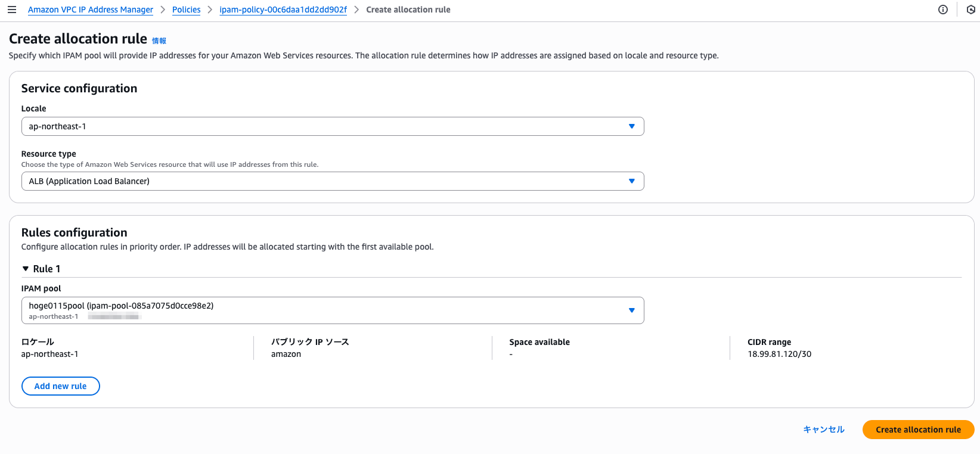Click the Resource type field's blue arrow
Screen dimensions: 980x454
(x=631, y=181)
